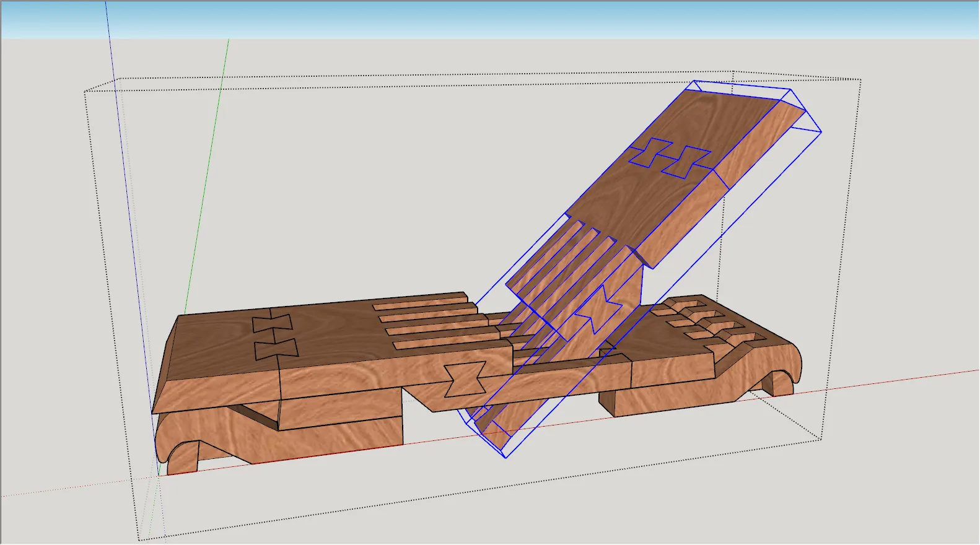Click the lower bowtie inlay on the flat board's left top

pos(276,349)
